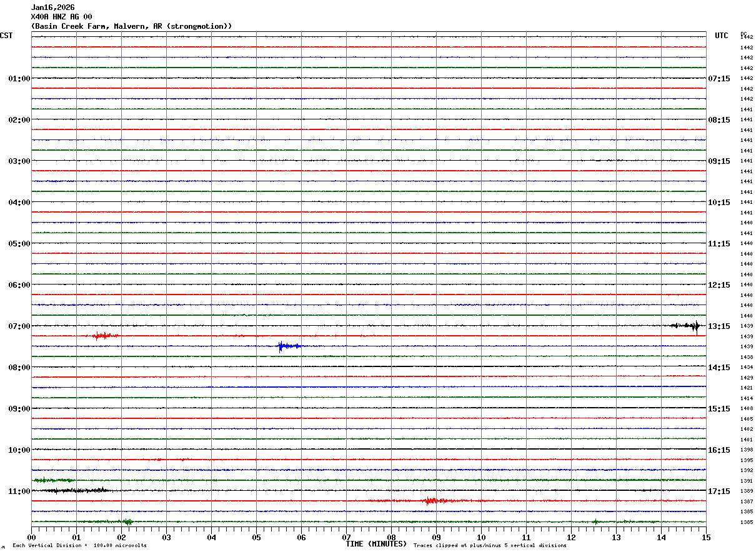Click the TIME (MINUTES) axis title
756x554 pixels.
376,544
